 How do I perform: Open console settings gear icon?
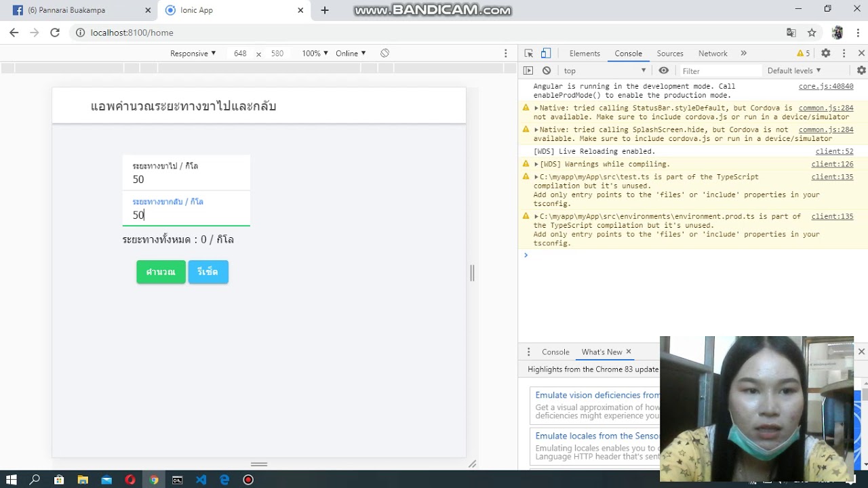pyautogui.click(x=861, y=70)
